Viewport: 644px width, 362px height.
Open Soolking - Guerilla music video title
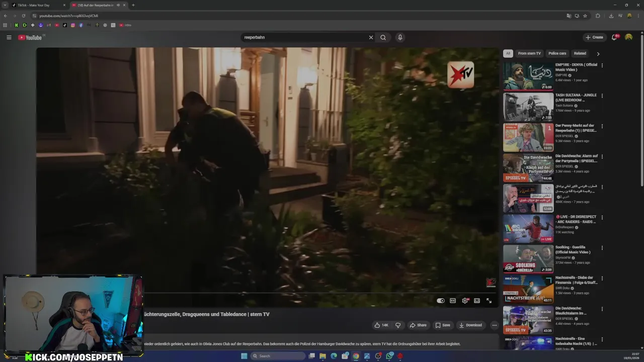574,250
